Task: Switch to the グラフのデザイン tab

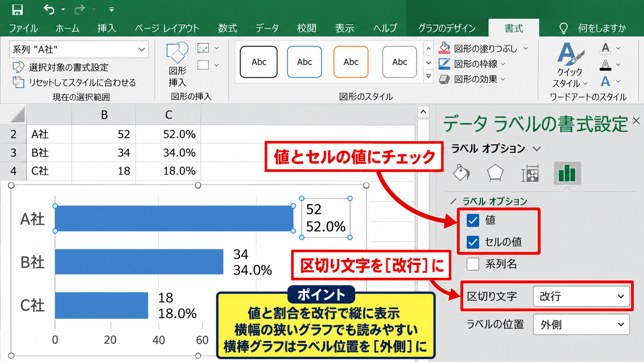Action: [x=447, y=28]
